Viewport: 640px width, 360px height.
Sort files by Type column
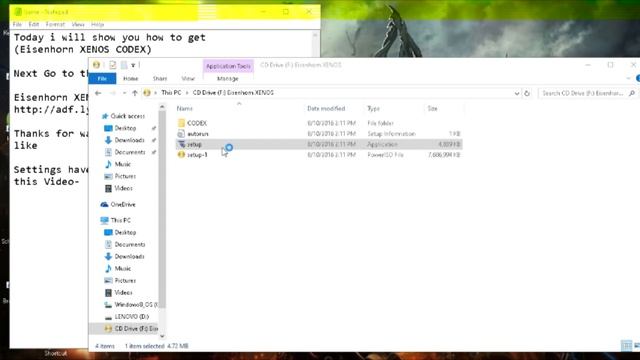point(373,109)
